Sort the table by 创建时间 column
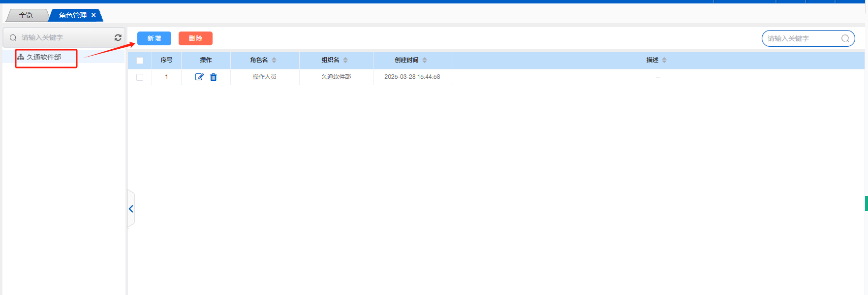This screenshot has width=868, height=295. point(425,60)
